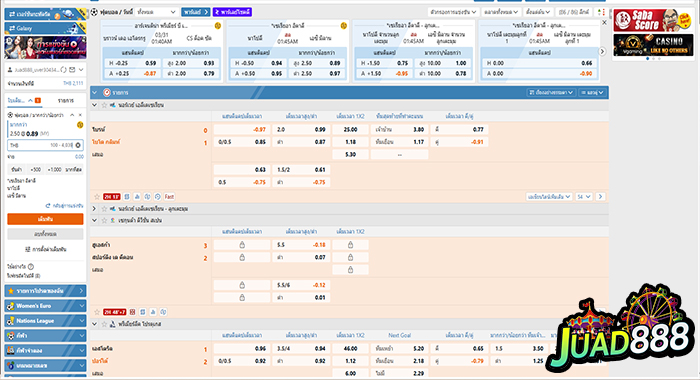Viewport: 700px width, 380px height.
Task: Favorite the 2H 48' match with its star
Action: pos(96,312)
